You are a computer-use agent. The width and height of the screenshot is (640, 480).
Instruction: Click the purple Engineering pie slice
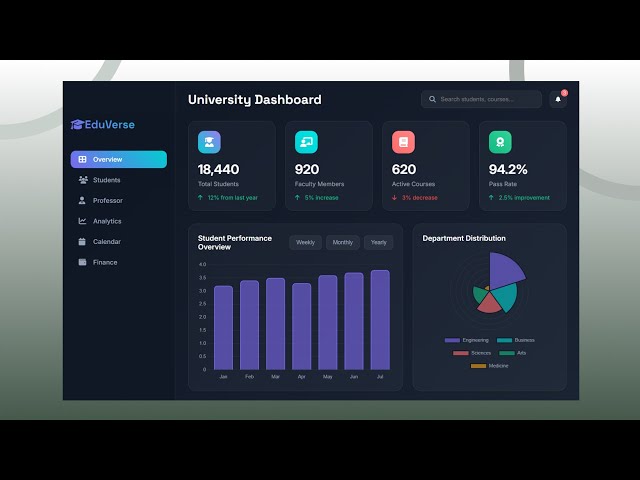click(x=504, y=270)
